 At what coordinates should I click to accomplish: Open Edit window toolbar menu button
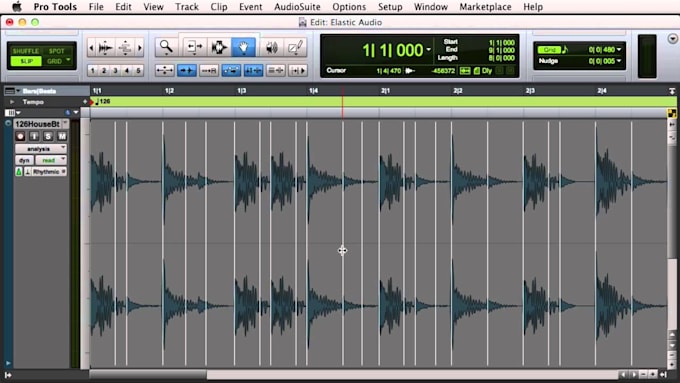click(x=672, y=39)
